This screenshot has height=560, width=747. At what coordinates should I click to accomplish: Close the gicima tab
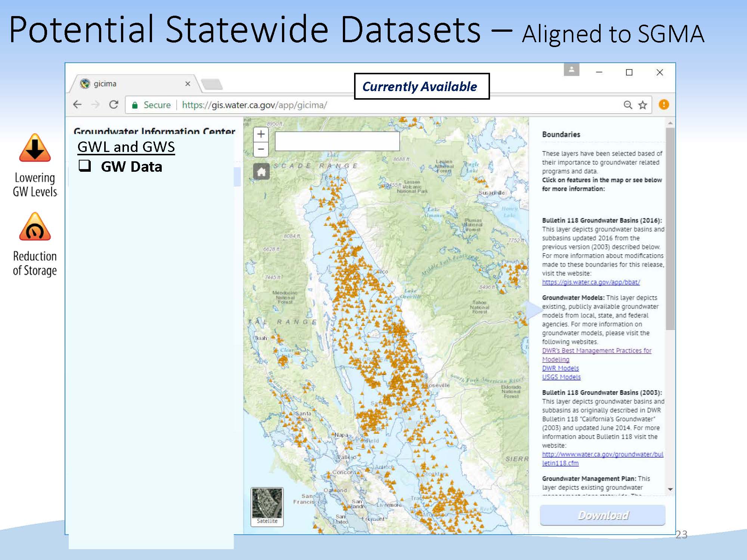tap(188, 84)
